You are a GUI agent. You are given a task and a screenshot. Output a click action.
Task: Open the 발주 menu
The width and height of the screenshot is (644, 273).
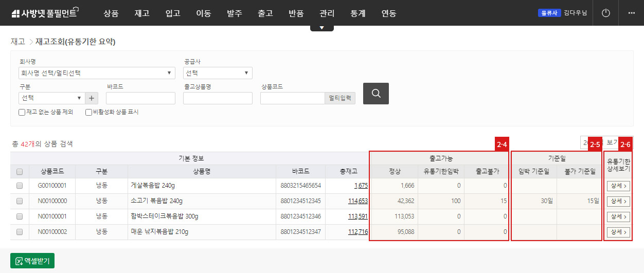(x=235, y=13)
